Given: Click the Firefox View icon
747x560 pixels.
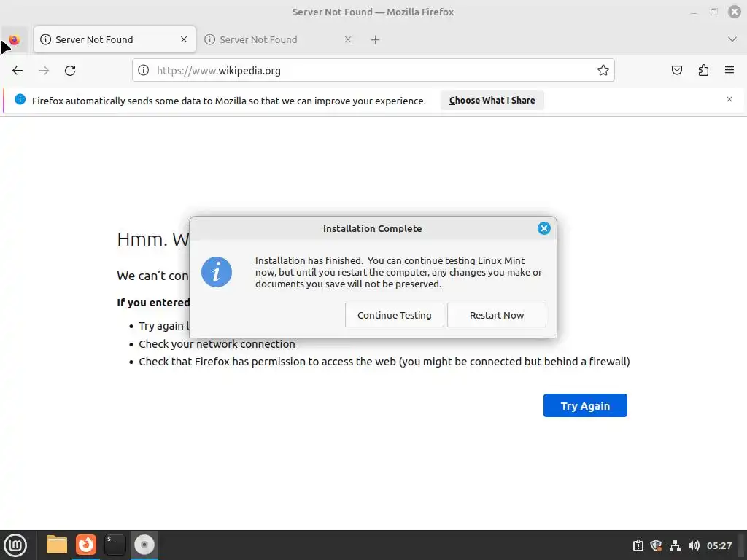Looking at the screenshot, I should tap(15, 39).
